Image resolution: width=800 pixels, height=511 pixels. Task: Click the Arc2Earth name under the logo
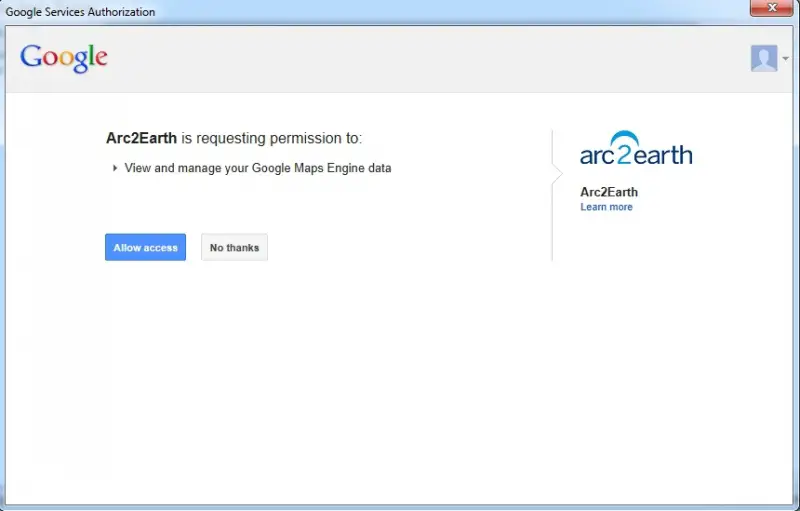pos(609,192)
